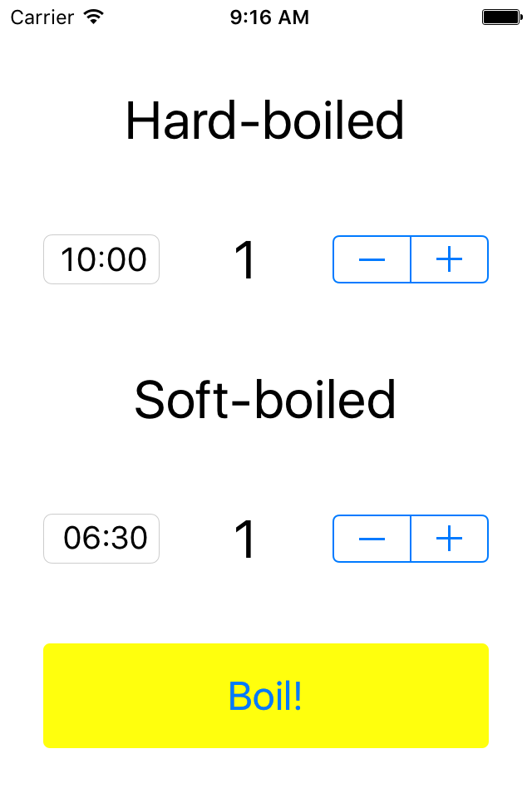Click the seconds digits "30" in soft-boiled timer
The width and height of the screenshot is (532, 798).
pyautogui.click(x=130, y=539)
